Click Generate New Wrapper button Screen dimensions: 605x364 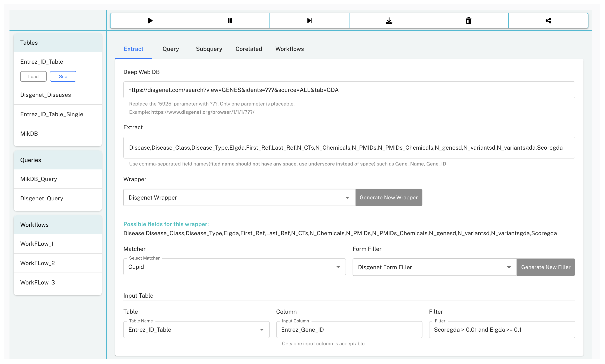[389, 198]
